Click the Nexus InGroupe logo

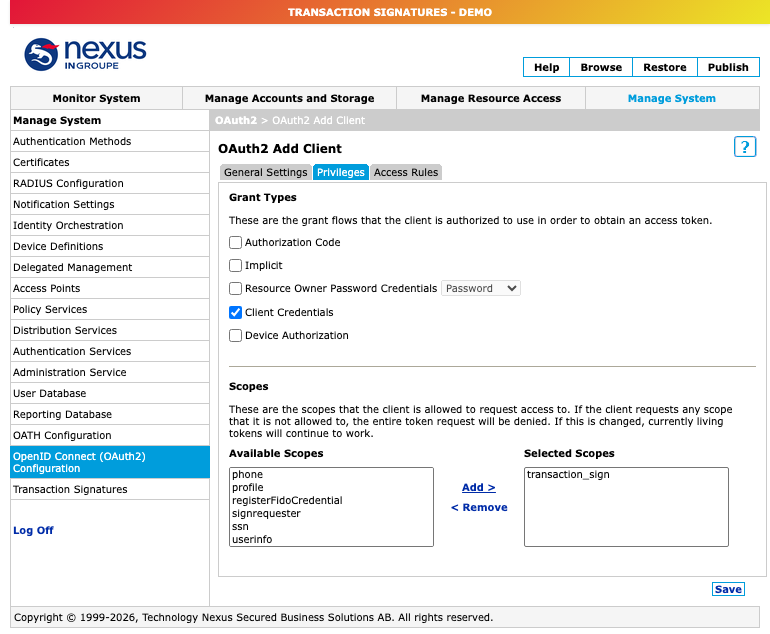(85, 54)
